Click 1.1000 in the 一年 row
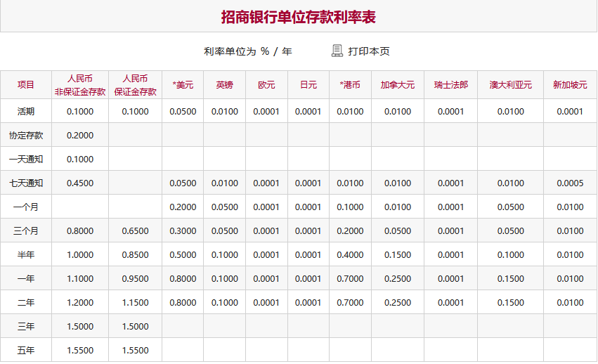This screenshot has width=598, height=364. click(80, 278)
